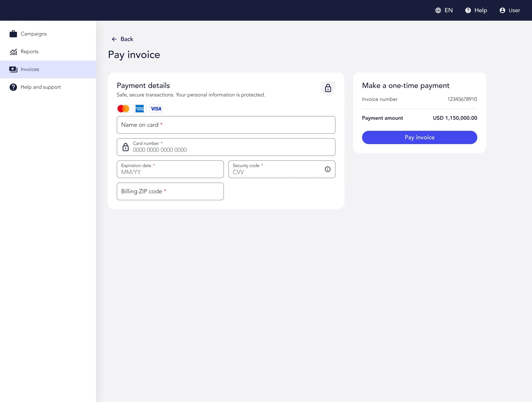Screen dimensions: 532x402
Task: Click the American Express logo
Action: click(x=140, y=109)
